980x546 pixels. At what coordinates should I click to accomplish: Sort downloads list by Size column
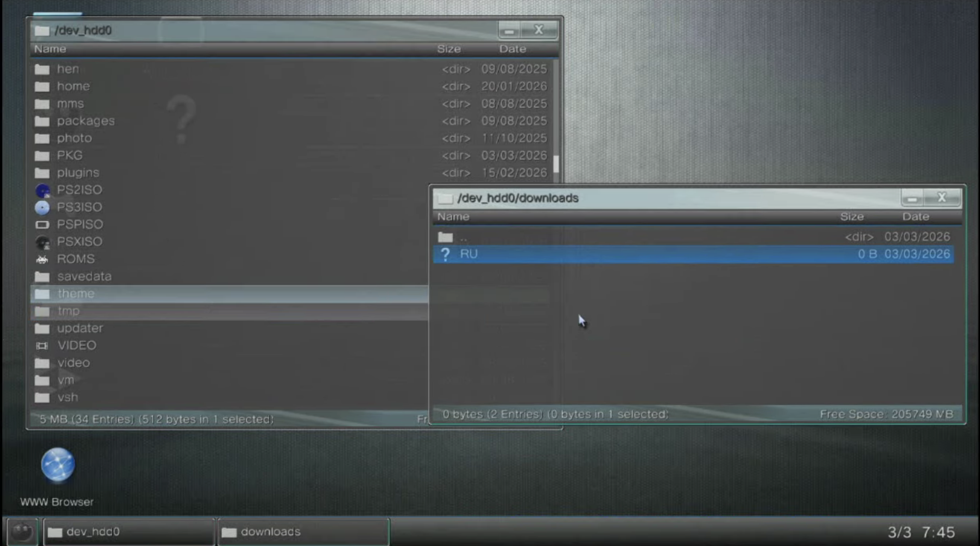852,217
